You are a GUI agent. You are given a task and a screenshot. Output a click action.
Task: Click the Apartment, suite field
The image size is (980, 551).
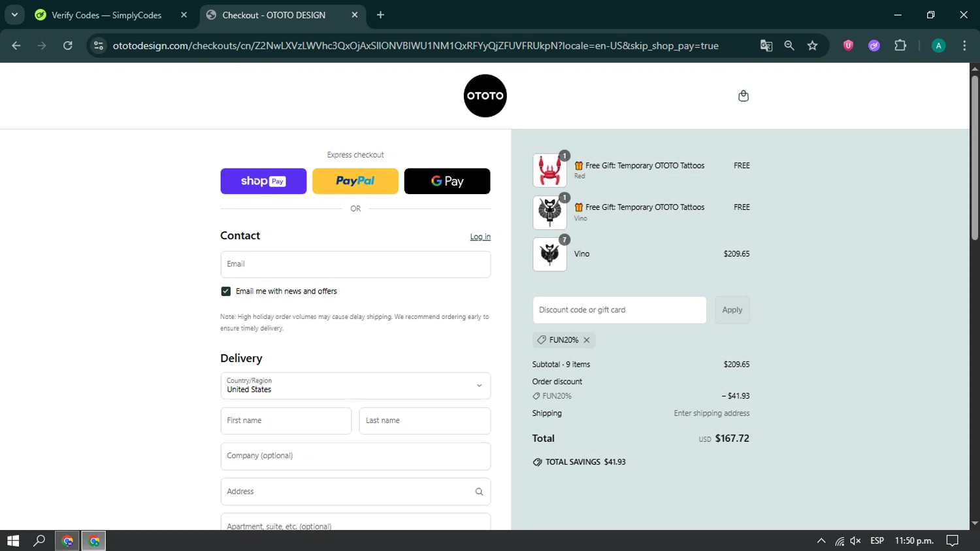coord(355,522)
